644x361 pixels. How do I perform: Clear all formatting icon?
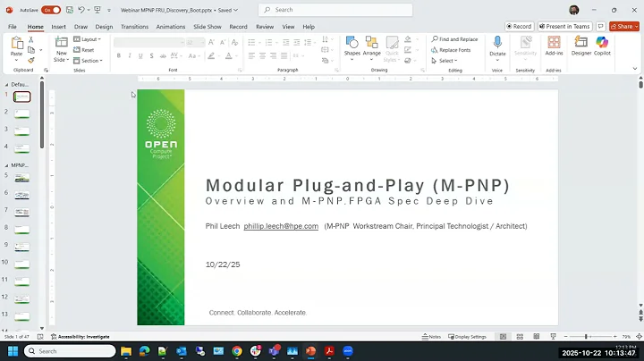click(x=234, y=42)
